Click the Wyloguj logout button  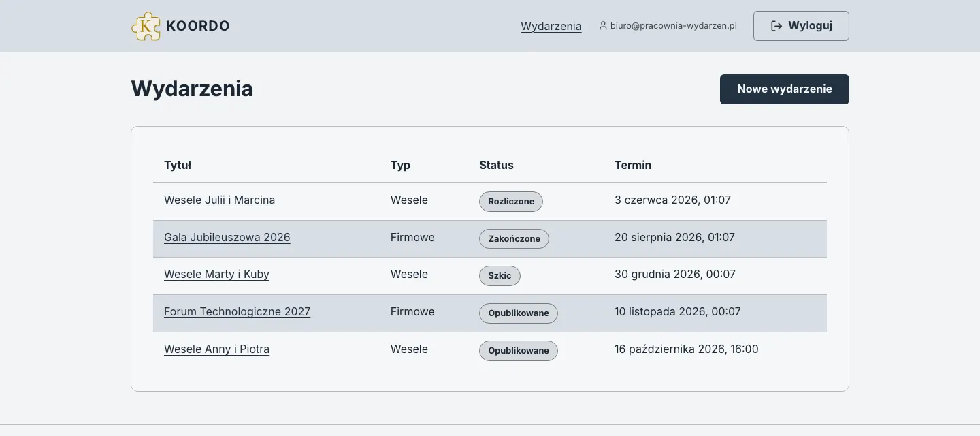point(801,26)
